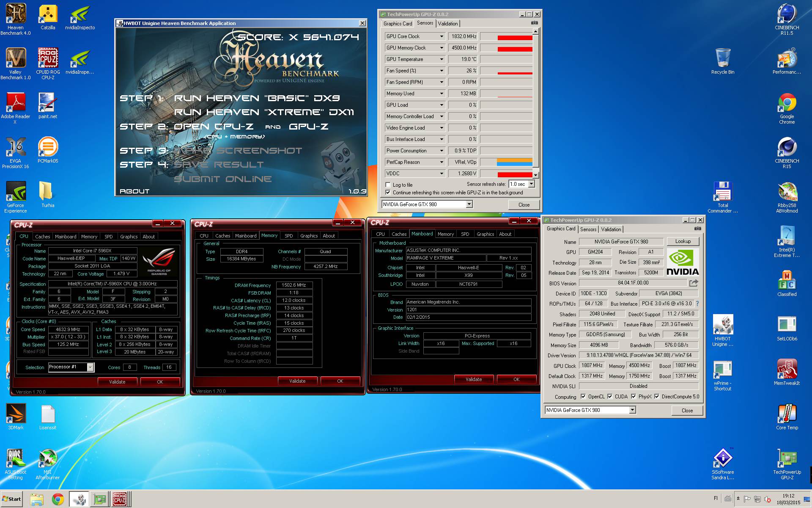This screenshot has width=812, height=508.
Task: Switch to Validation tab in GPU-Z Sensors window
Action: point(448,24)
